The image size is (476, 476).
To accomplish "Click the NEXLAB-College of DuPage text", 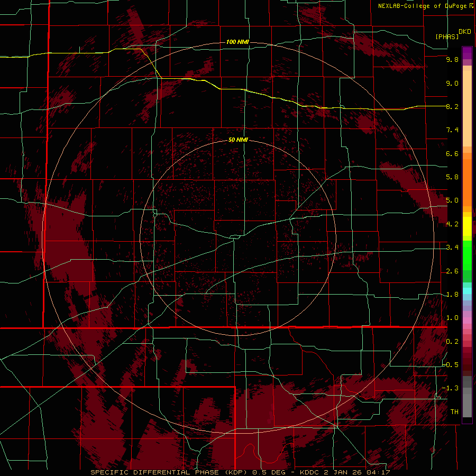I will click(422, 6).
